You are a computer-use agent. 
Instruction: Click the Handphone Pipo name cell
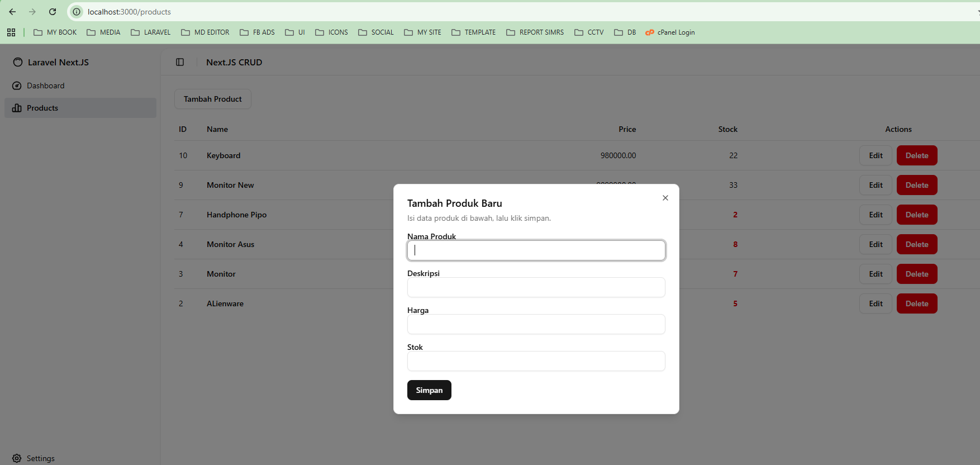pyautogui.click(x=236, y=215)
